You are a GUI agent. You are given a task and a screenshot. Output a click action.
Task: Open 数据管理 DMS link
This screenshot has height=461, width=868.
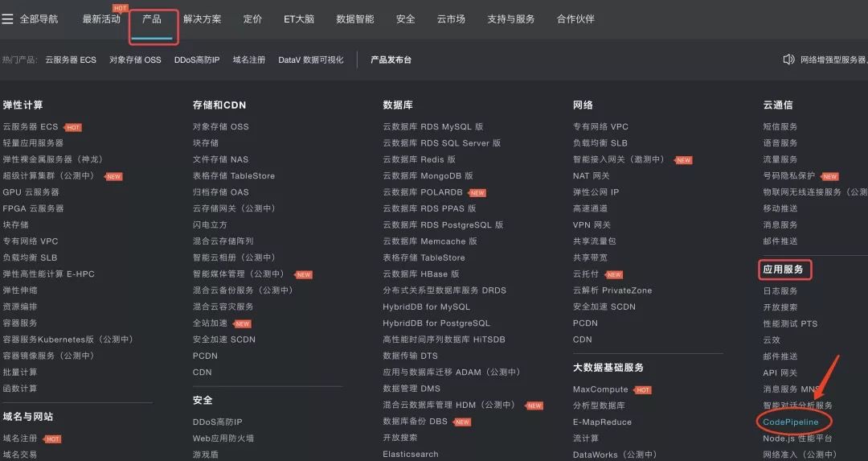pos(411,389)
